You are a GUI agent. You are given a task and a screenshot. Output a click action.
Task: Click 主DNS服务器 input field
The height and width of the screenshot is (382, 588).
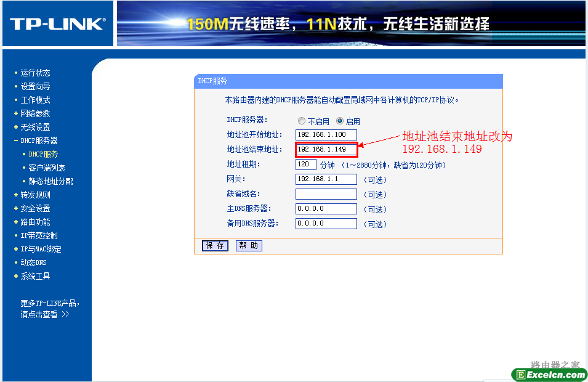(326, 209)
